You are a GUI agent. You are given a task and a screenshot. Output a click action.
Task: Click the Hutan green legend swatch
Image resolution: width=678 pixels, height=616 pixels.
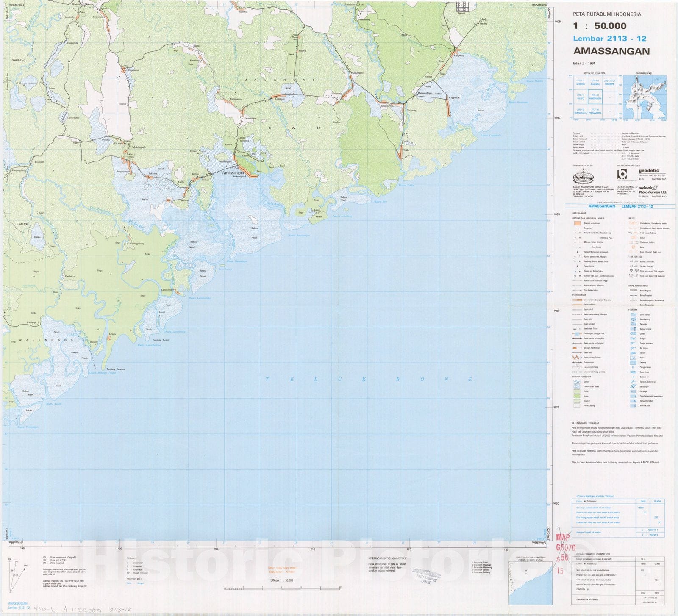click(x=576, y=396)
